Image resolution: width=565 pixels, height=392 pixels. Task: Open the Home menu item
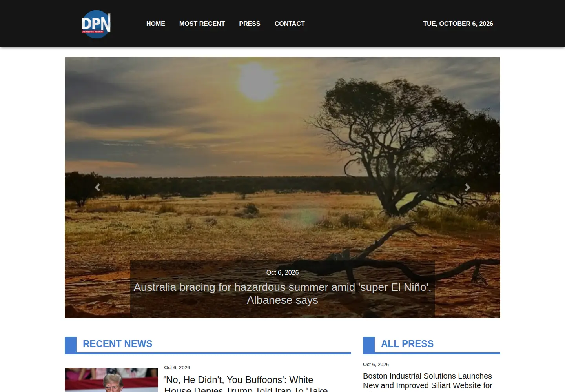[156, 24]
